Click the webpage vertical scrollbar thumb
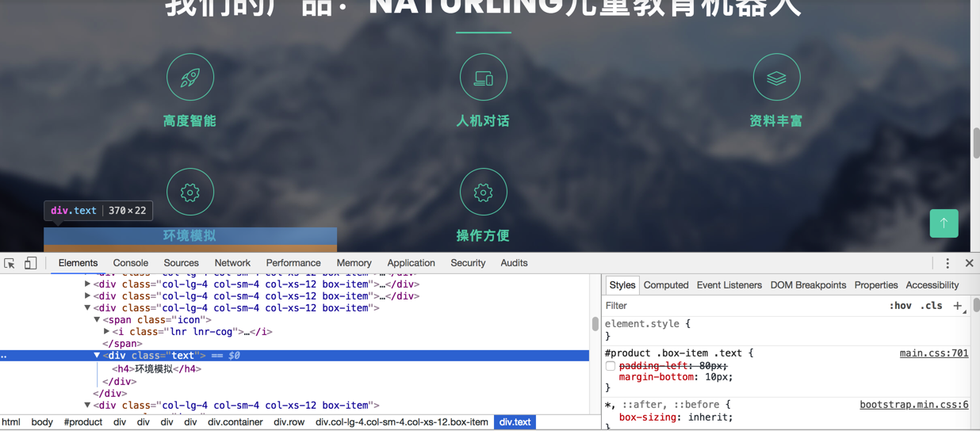The image size is (980, 431). click(976, 143)
